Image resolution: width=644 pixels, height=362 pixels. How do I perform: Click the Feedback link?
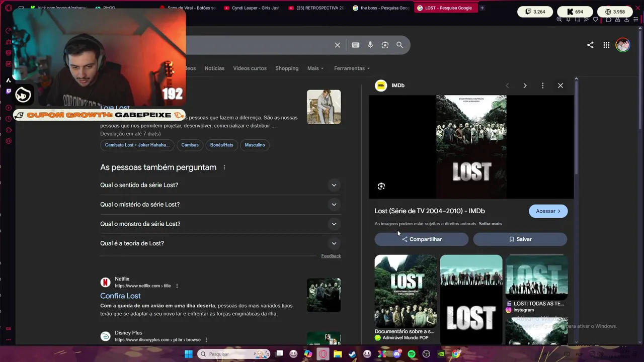point(331,256)
